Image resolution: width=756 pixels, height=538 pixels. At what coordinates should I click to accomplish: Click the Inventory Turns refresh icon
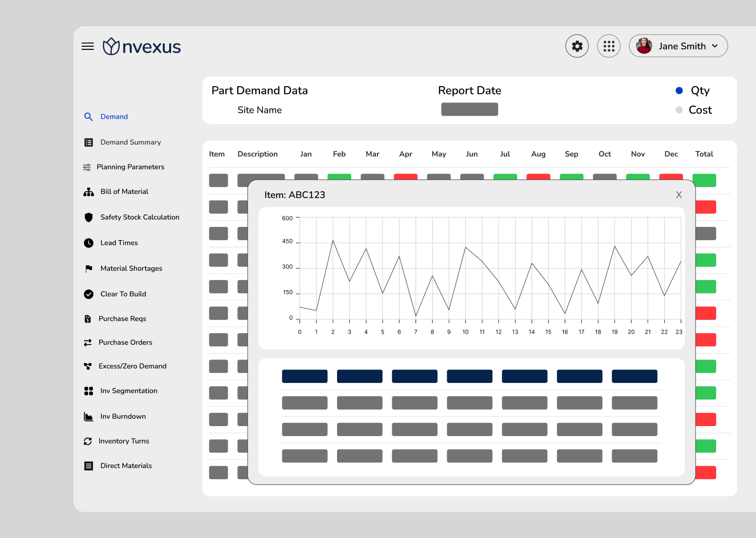88,441
